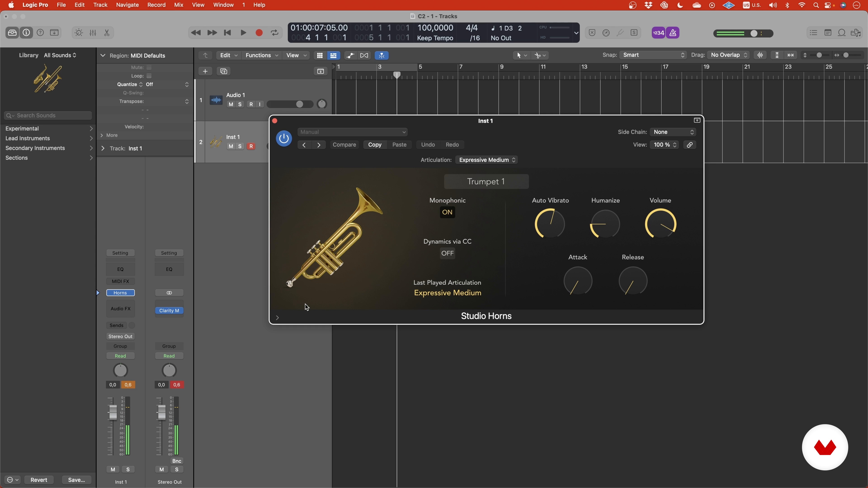
Task: Check the Mute checkbox in Region inspector
Action: (149, 67)
